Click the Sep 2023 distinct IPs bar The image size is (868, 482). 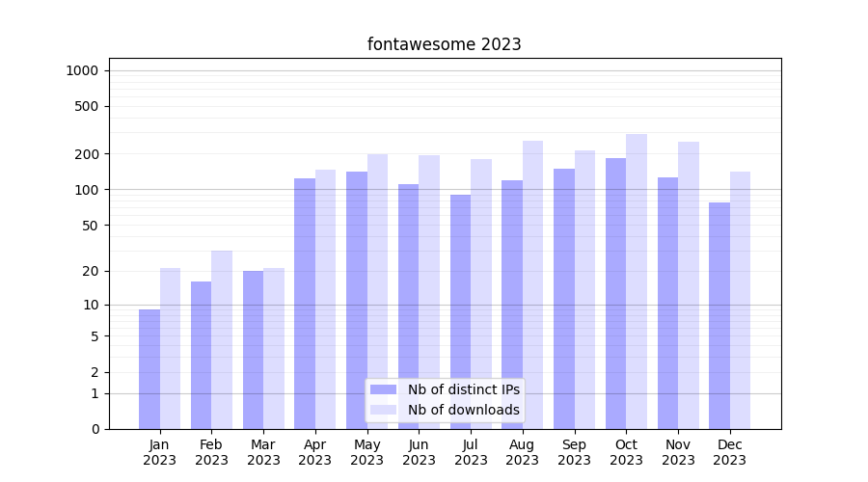tap(564, 299)
